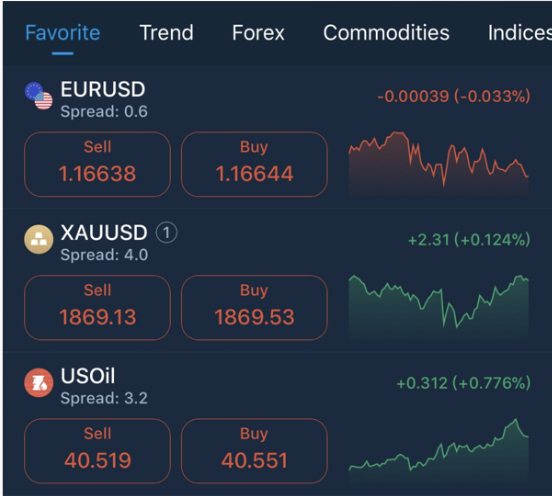The width and height of the screenshot is (552, 496).
Task: Sell EURUSD at 1.16638
Action: pos(98,164)
